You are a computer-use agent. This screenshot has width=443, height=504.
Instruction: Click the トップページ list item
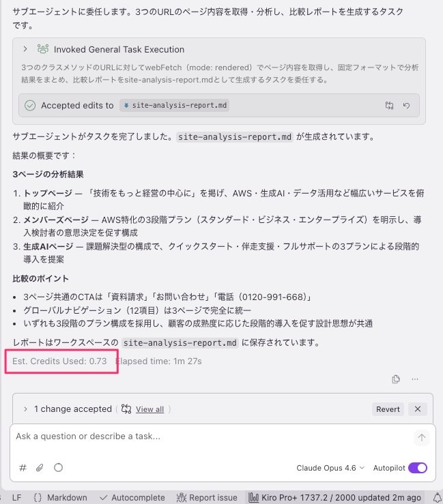[224, 200]
